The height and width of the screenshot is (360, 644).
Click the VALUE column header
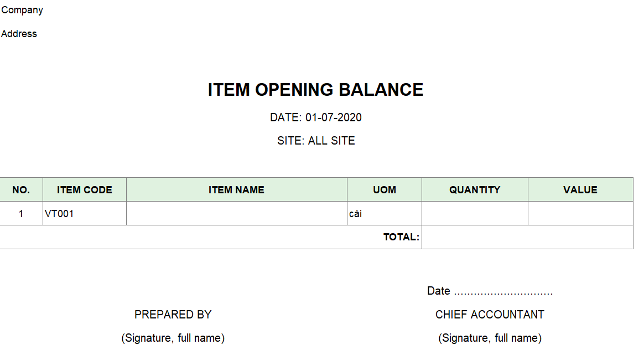click(580, 190)
